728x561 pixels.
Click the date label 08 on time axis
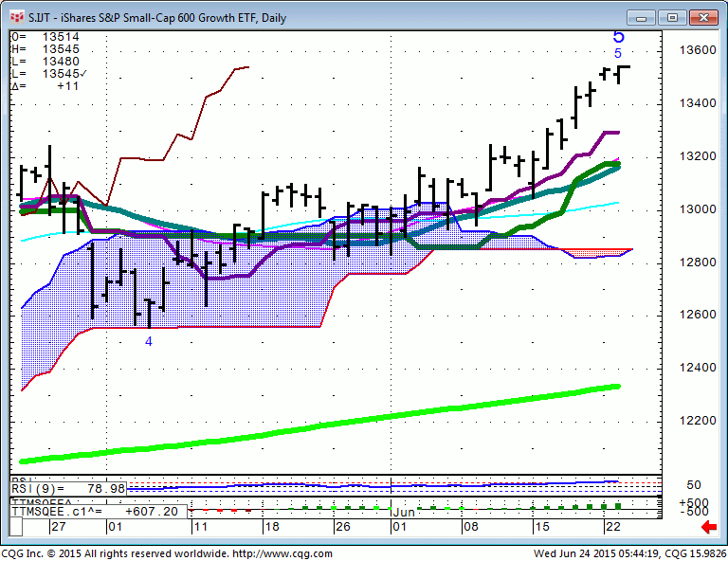pyautogui.click(x=470, y=527)
